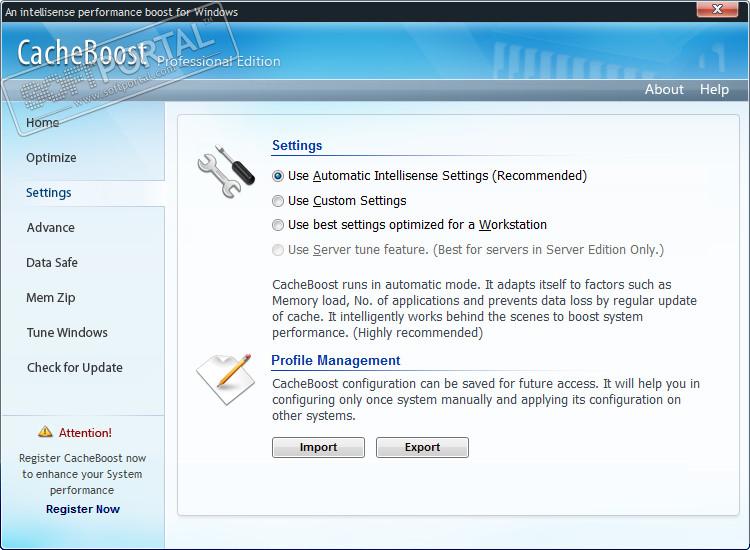Screen dimensions: 750x550
Task: Open the Help link in header
Action: [x=714, y=89]
